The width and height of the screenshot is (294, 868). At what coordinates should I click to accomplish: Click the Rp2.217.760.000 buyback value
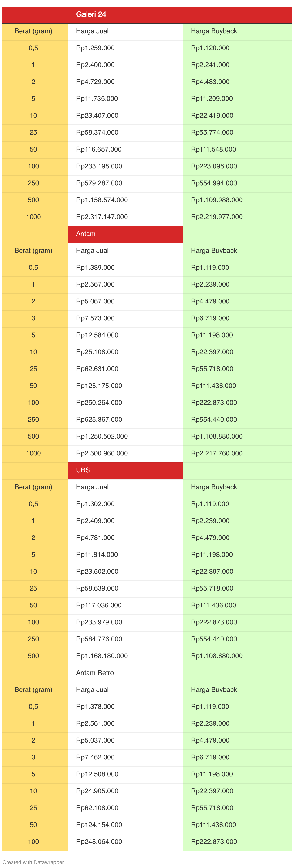[x=217, y=453]
